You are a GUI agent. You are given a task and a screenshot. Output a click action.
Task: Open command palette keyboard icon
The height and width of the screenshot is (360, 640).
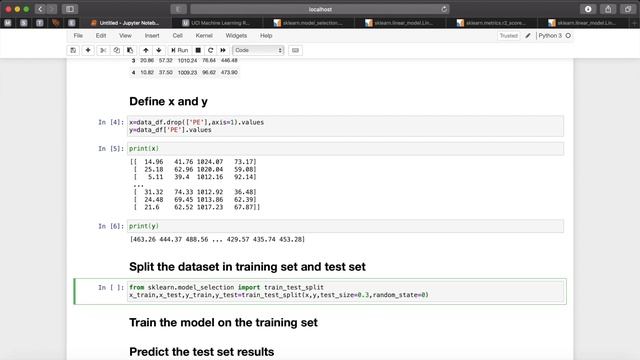[x=295, y=50]
